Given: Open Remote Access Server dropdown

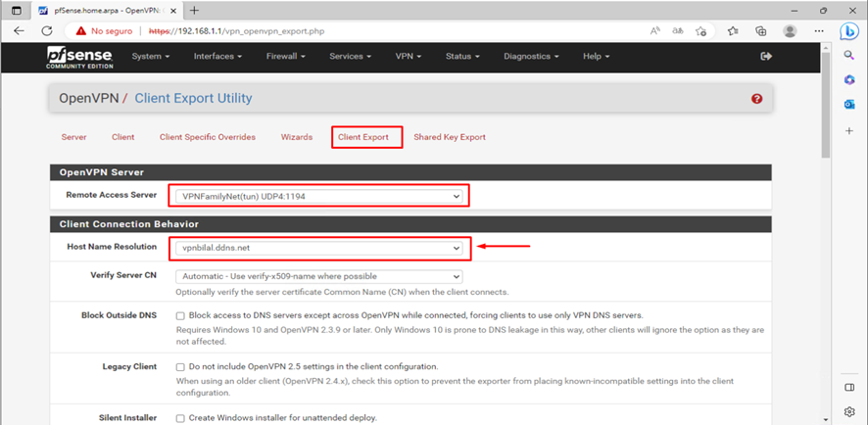Looking at the screenshot, I should 318,196.
